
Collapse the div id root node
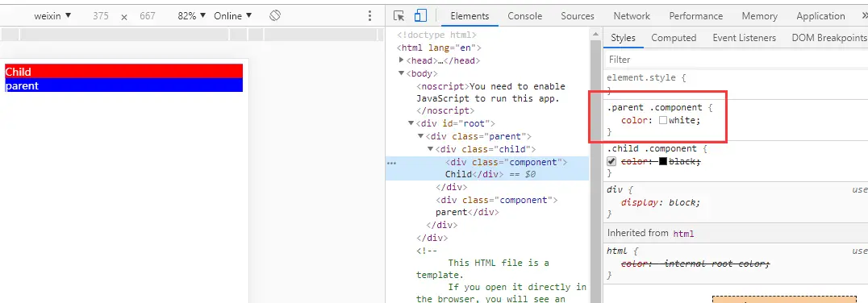(x=411, y=123)
